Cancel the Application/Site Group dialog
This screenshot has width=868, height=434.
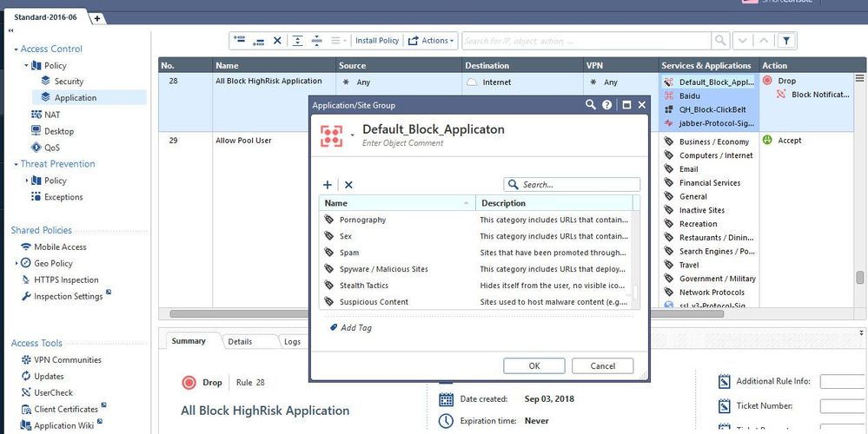click(603, 365)
